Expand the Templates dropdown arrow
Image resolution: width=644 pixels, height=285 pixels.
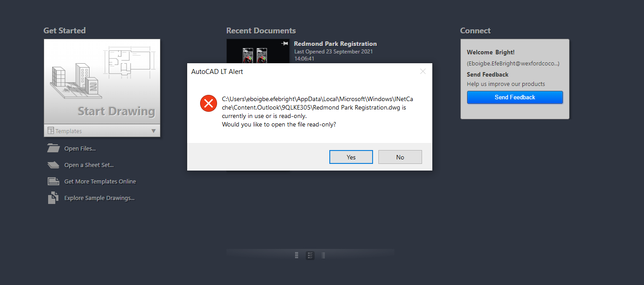click(x=153, y=131)
